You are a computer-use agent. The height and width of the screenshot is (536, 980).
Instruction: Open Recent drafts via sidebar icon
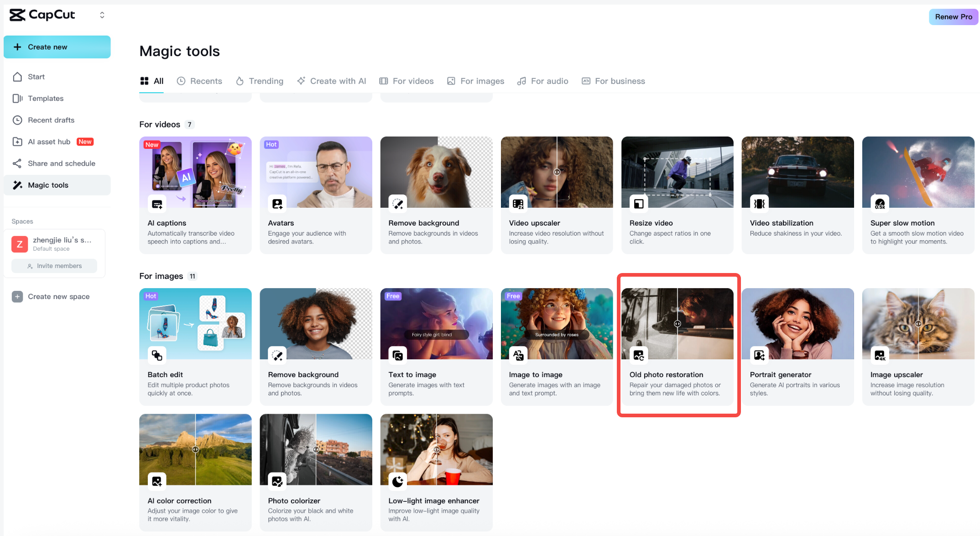click(x=17, y=120)
